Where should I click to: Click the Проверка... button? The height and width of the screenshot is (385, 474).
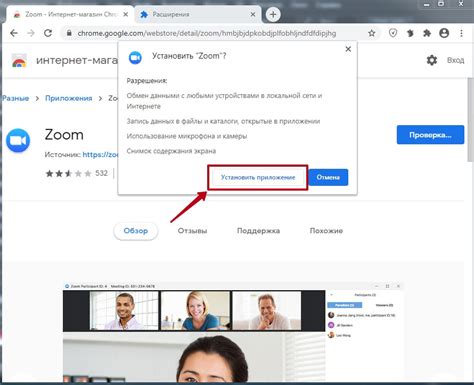pos(430,135)
